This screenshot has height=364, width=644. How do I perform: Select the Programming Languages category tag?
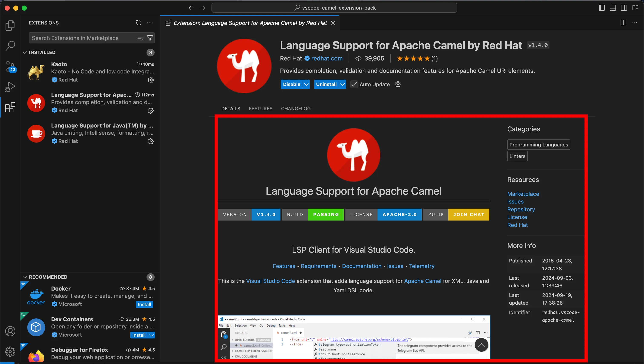tap(538, 145)
